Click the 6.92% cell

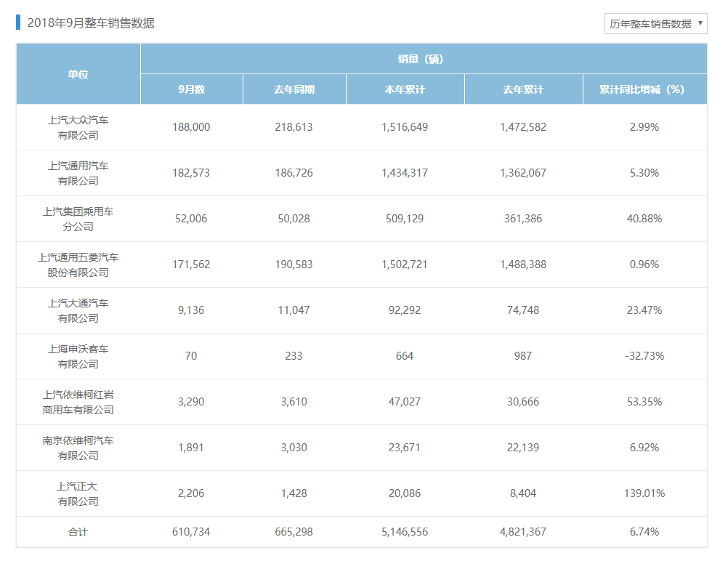[644, 448]
